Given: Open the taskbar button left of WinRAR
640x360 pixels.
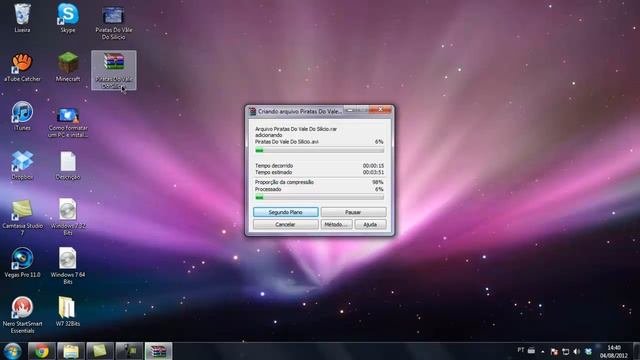Looking at the screenshot, I should (x=129, y=351).
